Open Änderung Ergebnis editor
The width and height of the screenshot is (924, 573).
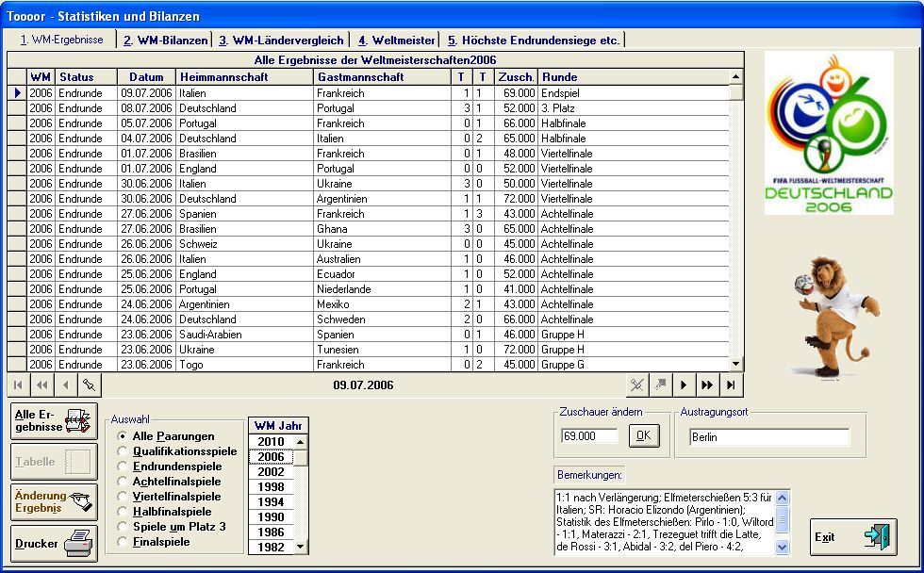(x=54, y=501)
